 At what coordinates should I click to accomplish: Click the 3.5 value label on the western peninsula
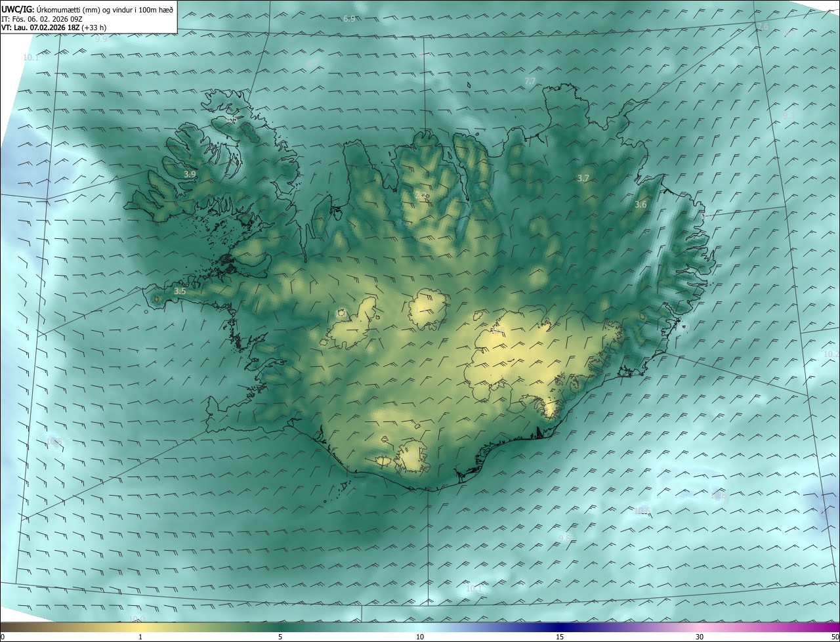point(180,291)
